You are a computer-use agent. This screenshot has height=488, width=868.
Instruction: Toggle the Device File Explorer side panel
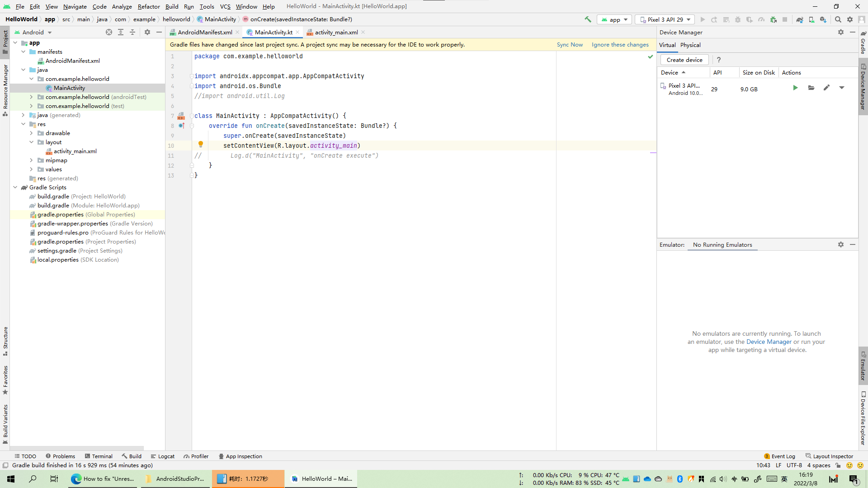coord(863,418)
